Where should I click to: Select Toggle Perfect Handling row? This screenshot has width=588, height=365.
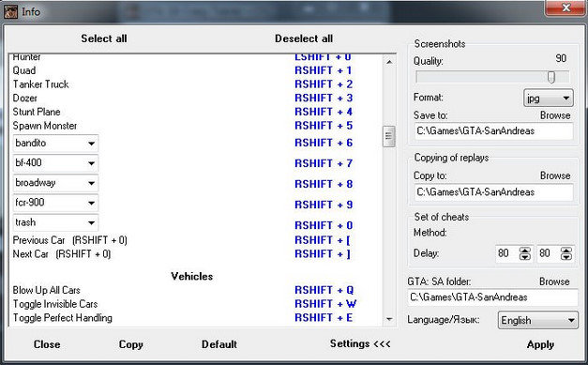pyautogui.click(x=62, y=318)
